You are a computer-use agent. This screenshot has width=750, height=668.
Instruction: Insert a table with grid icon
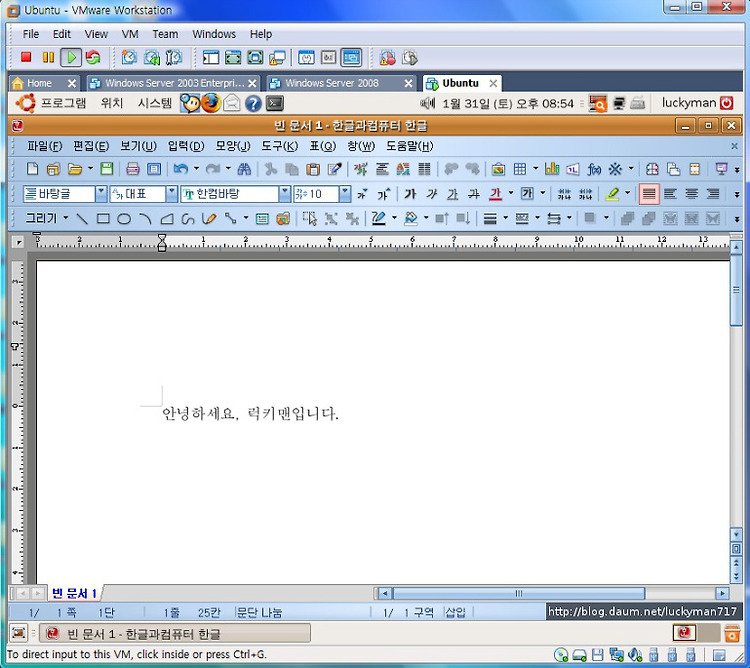pyautogui.click(x=520, y=168)
